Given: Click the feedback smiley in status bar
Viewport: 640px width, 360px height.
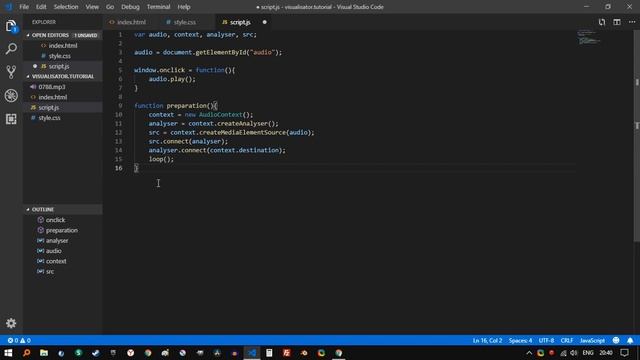Looking at the screenshot, I should click(616, 340).
